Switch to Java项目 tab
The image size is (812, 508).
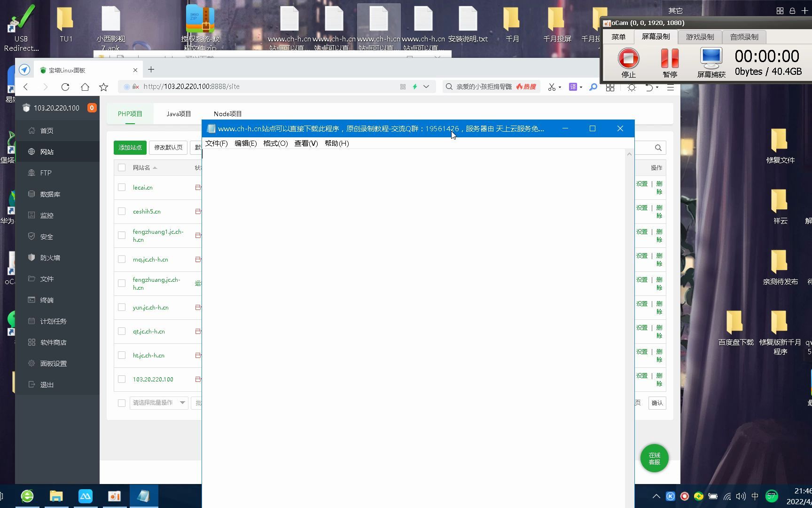click(x=179, y=114)
